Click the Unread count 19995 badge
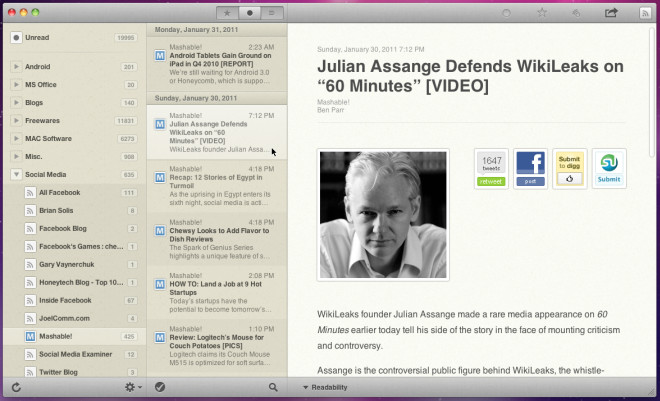This screenshot has height=401, width=660. click(126, 37)
